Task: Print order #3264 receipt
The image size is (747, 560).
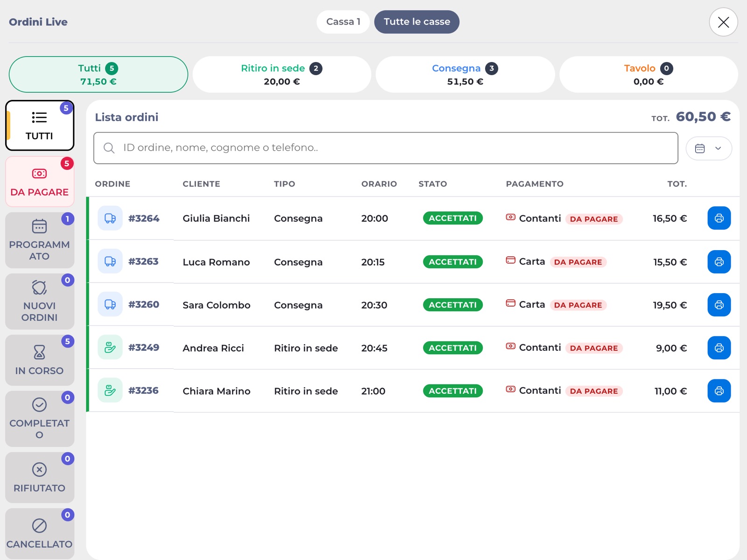Action: pos(719,218)
